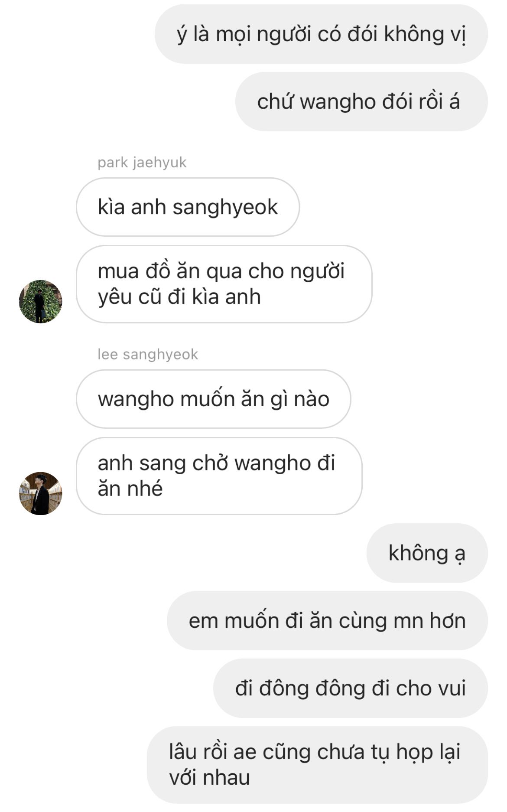This screenshot has width=507, height=812.
Task: Click the word 'sanghyeok' in jaehyuk's first message
Action: click(225, 208)
